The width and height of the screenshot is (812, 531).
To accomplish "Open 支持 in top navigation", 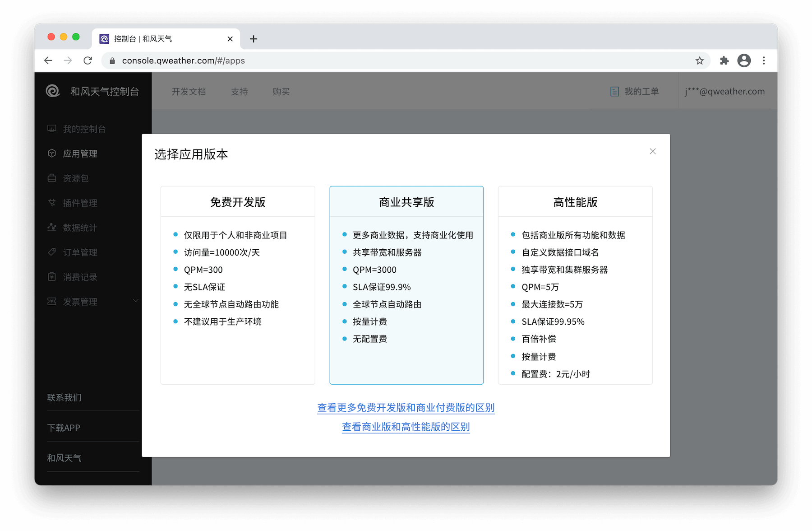I will click(x=239, y=92).
